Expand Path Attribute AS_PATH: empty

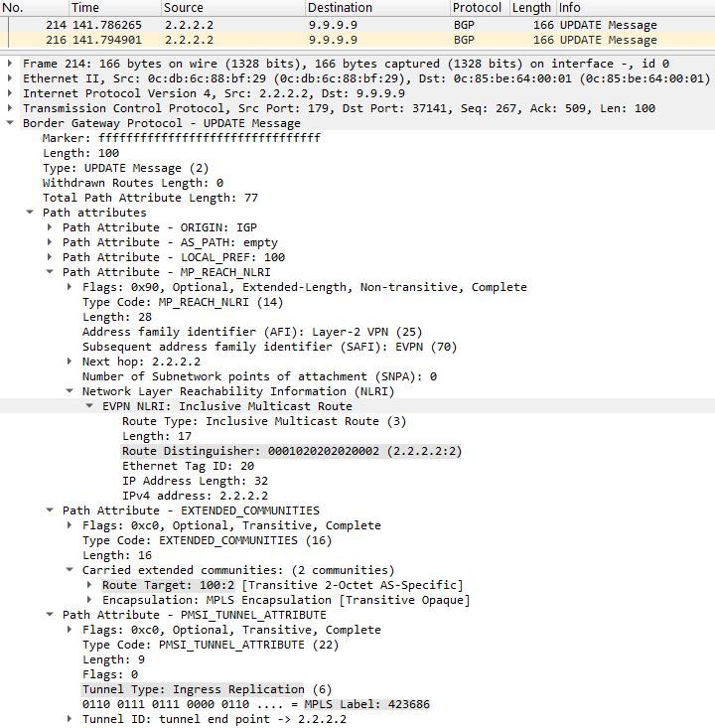50,242
